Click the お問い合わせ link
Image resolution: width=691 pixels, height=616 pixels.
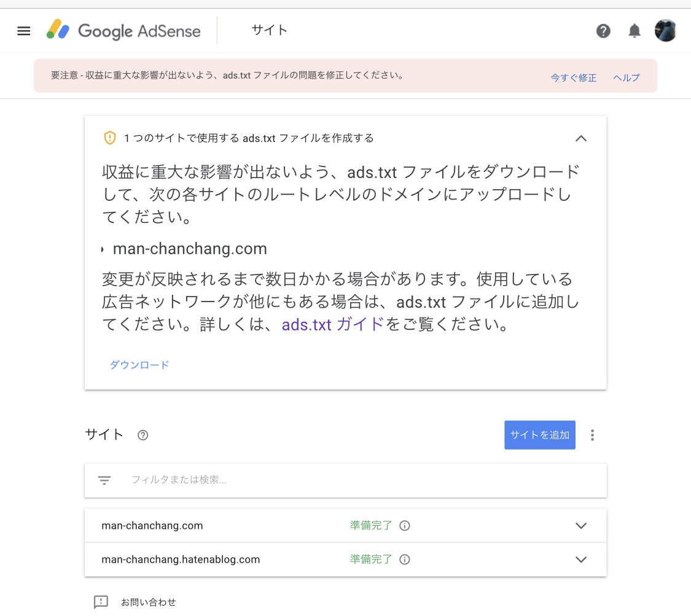(148, 602)
